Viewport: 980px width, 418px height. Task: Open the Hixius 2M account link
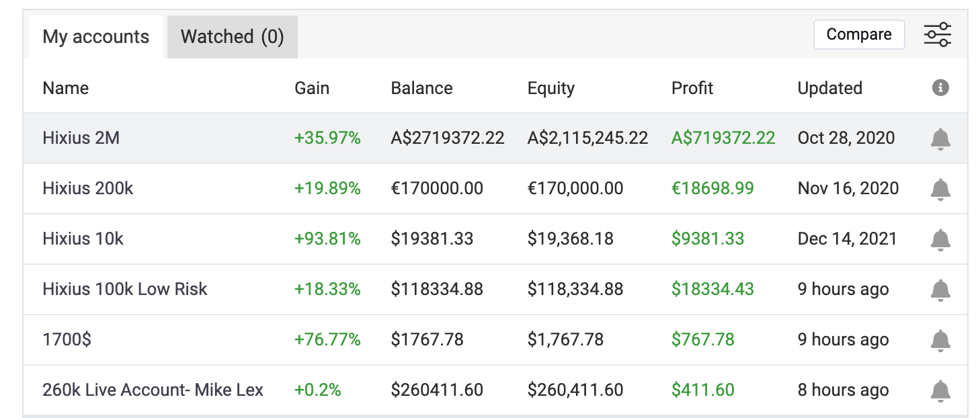[81, 138]
